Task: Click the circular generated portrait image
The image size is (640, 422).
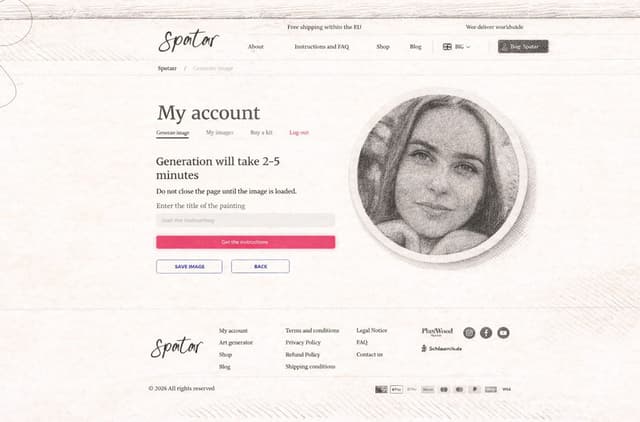Action: point(439,175)
